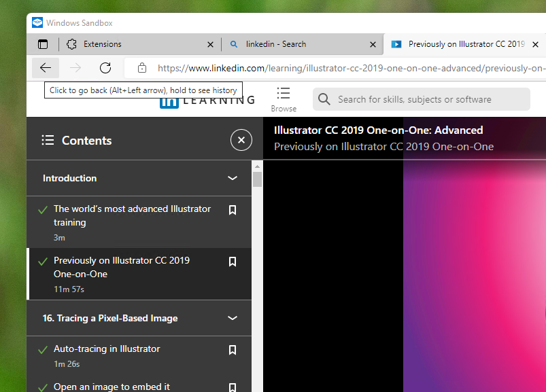
Task: Click the '1m 26s' duration text
Action: tap(67, 364)
